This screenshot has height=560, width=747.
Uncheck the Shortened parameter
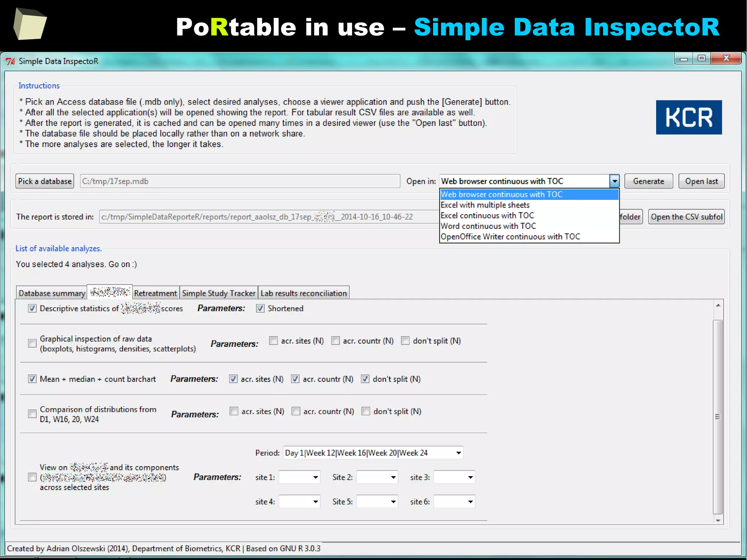[x=260, y=309]
